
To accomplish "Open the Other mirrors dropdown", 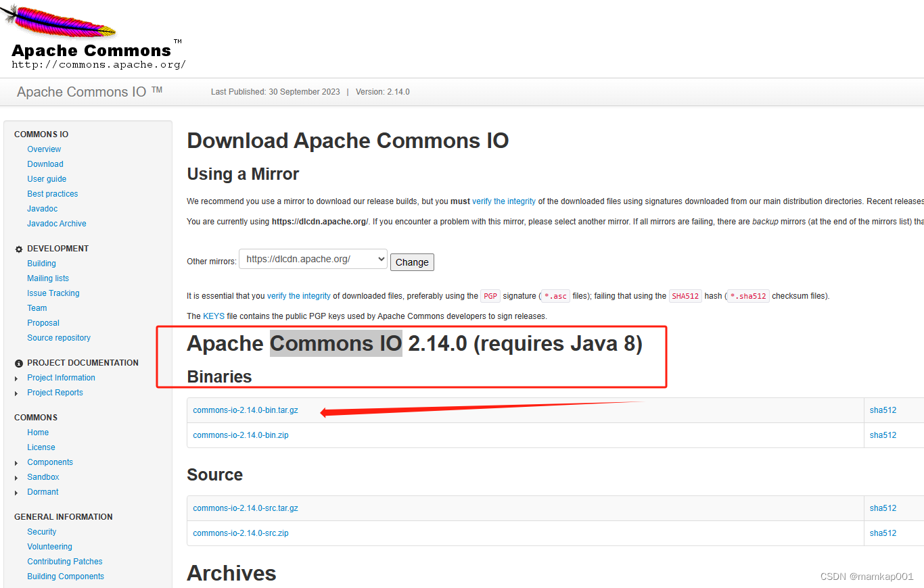I will coord(313,259).
